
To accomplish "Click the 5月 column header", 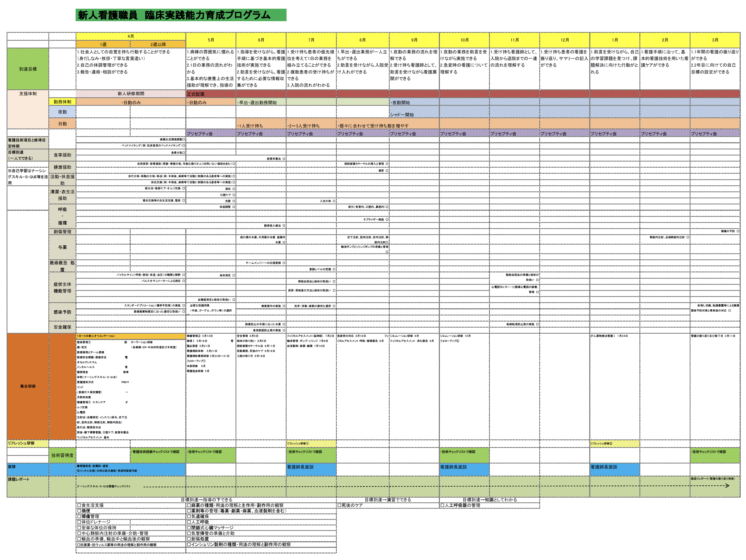I will tap(211, 40).
